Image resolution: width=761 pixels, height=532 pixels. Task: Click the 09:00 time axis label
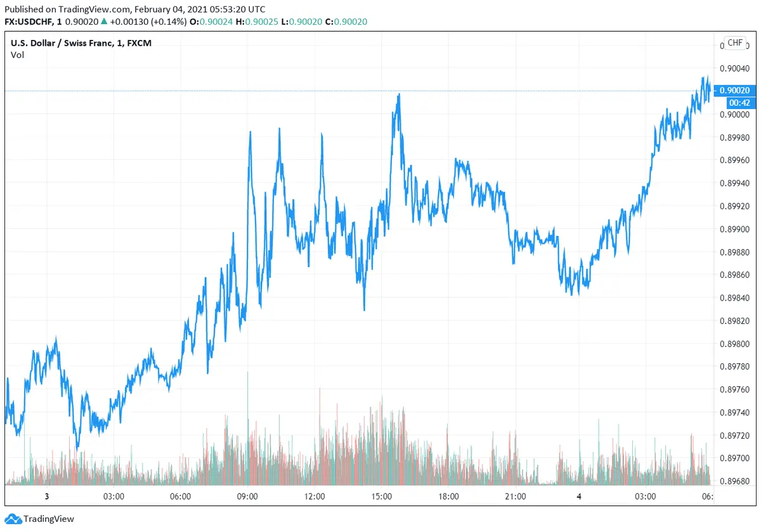click(x=247, y=496)
